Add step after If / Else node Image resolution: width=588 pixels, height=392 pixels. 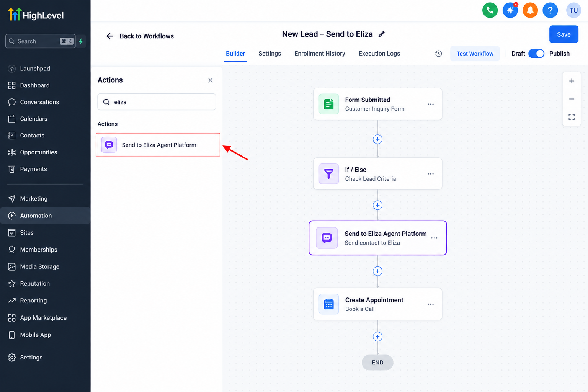click(x=377, y=205)
